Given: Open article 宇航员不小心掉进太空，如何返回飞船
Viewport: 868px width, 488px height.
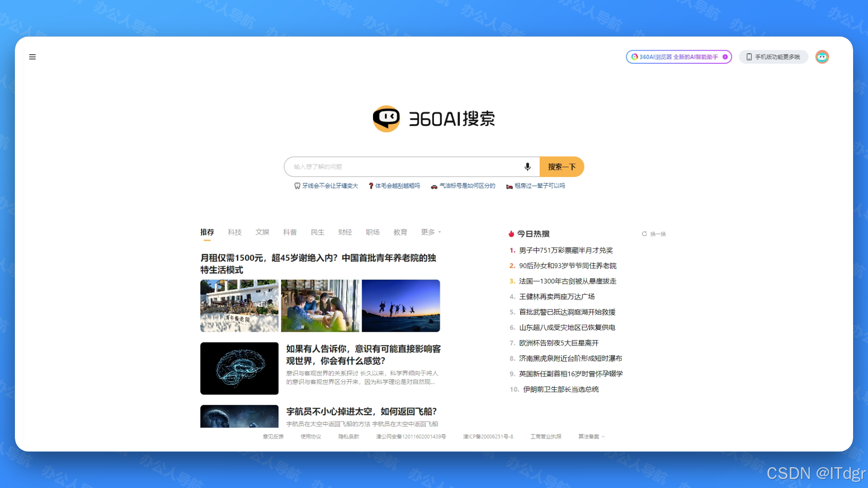Looking at the screenshot, I should coord(361,412).
